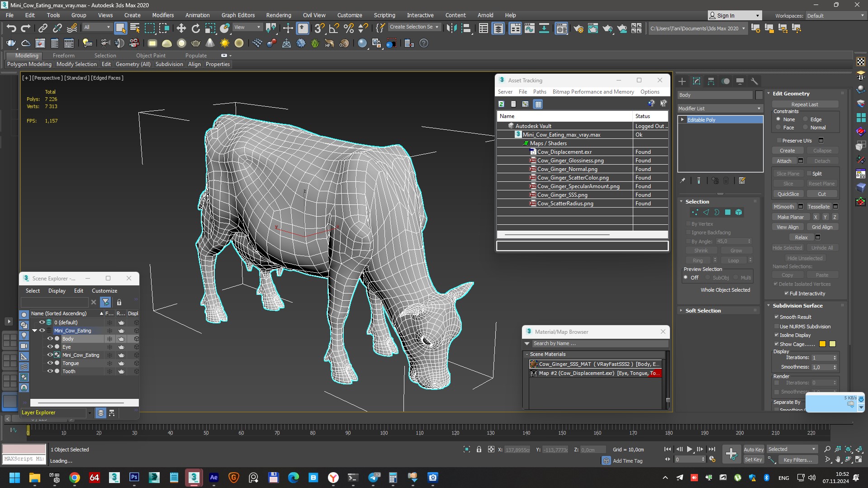Go to End frame button
The height and width of the screenshot is (488, 868).
click(712, 449)
